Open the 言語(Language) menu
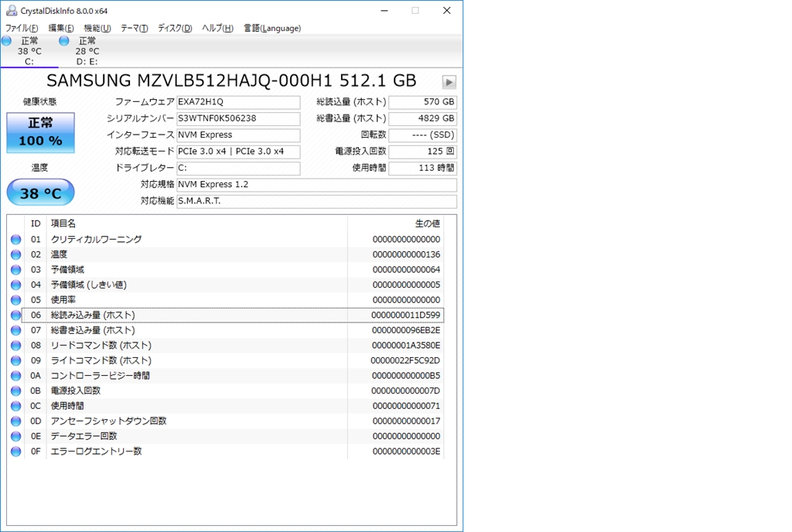 pos(271,29)
